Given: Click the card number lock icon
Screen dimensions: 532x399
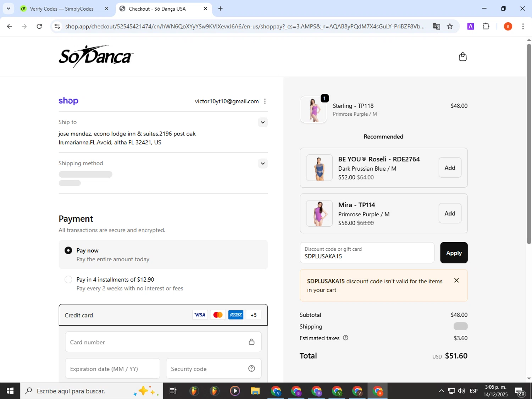Looking at the screenshot, I should tap(251, 342).
